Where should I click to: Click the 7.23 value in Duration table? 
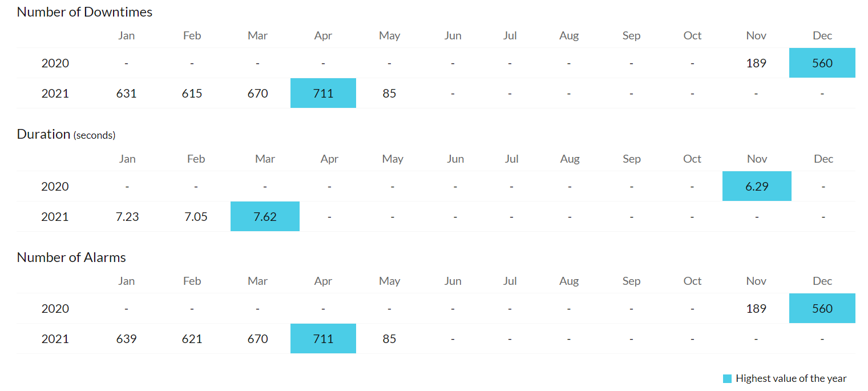tap(127, 216)
